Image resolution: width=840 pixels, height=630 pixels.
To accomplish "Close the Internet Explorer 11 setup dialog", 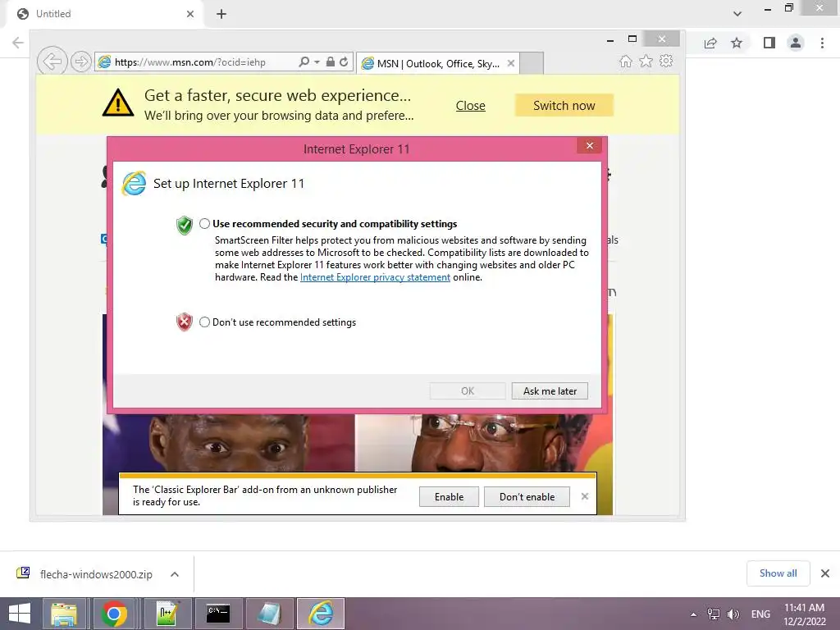I will point(590,146).
